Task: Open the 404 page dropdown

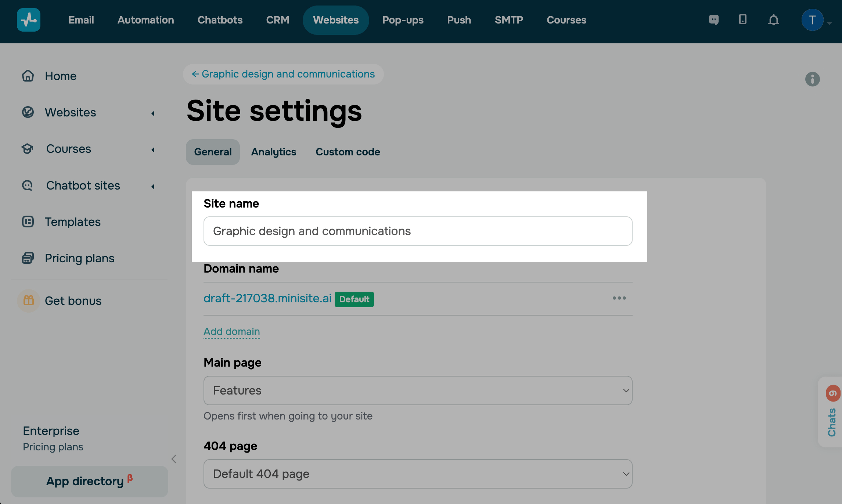Action: point(418,474)
